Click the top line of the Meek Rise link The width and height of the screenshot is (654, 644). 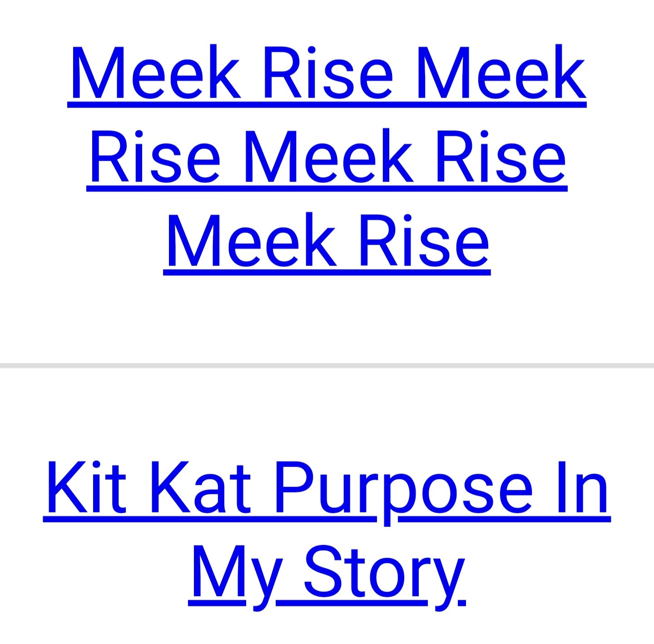coord(327,73)
